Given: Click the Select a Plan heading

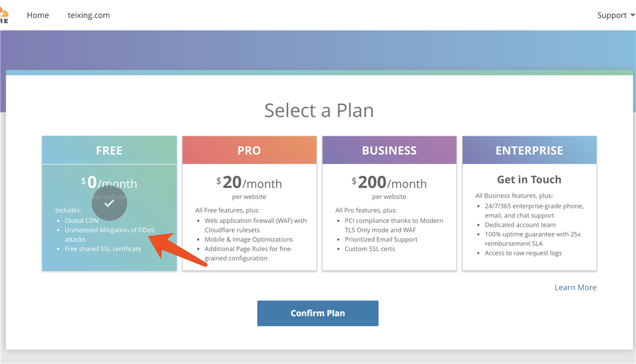Looking at the screenshot, I should pyautogui.click(x=319, y=111).
